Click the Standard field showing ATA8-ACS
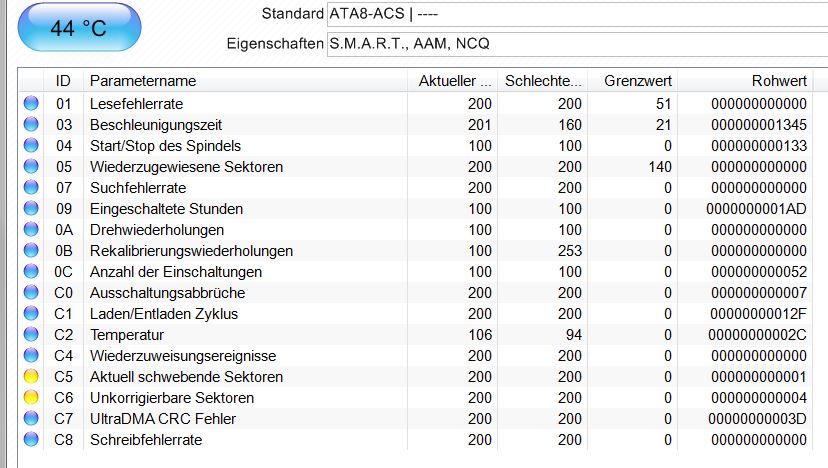The width and height of the screenshot is (828, 468). pos(575,14)
